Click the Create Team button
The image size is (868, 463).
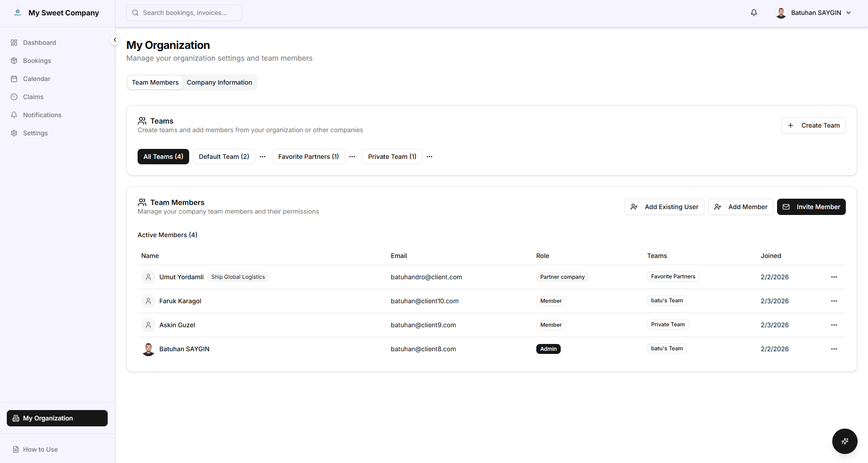click(x=813, y=125)
